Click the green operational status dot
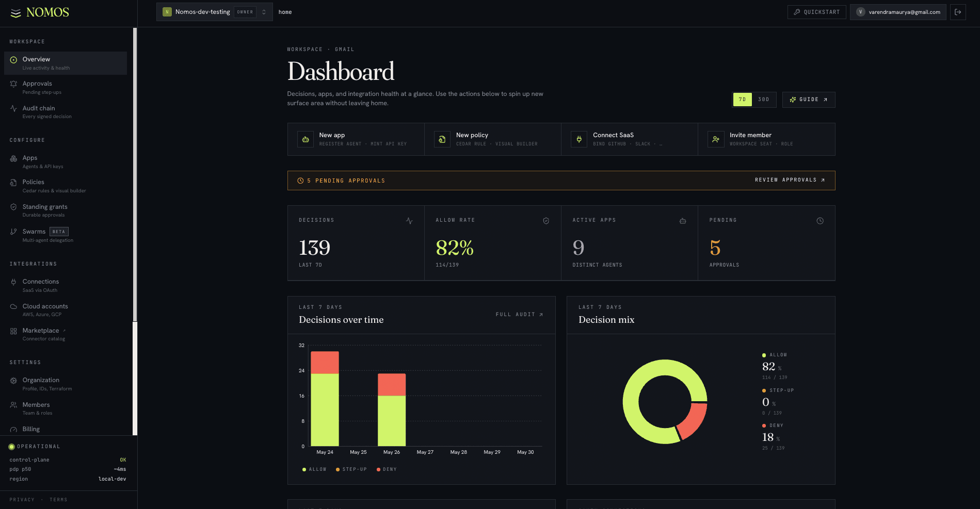Screen dimensions: 980x509 click(11, 447)
